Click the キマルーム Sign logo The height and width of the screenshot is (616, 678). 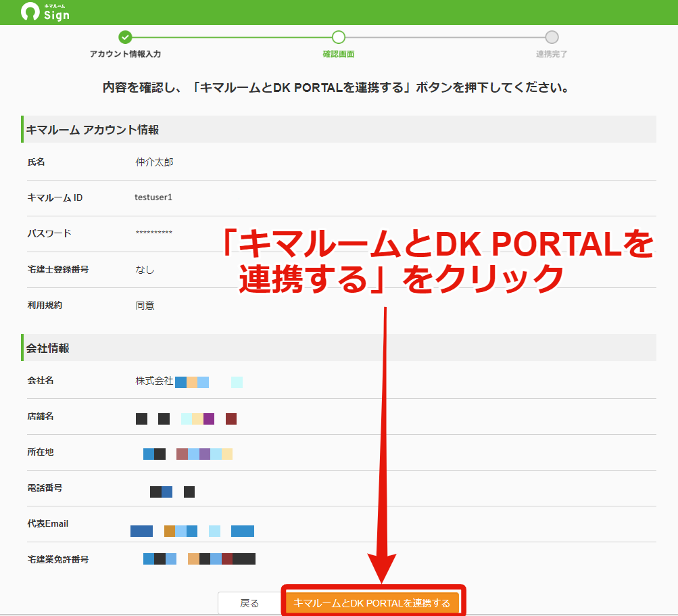tap(45, 11)
